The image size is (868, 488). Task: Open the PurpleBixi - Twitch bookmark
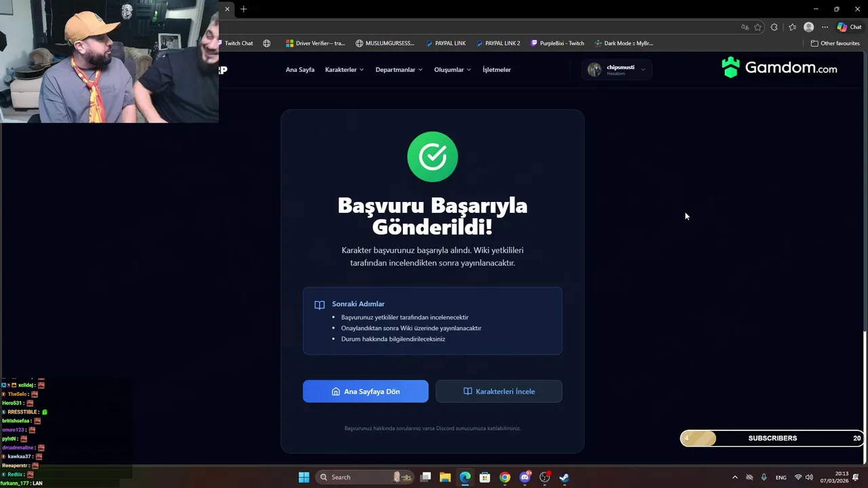(557, 43)
